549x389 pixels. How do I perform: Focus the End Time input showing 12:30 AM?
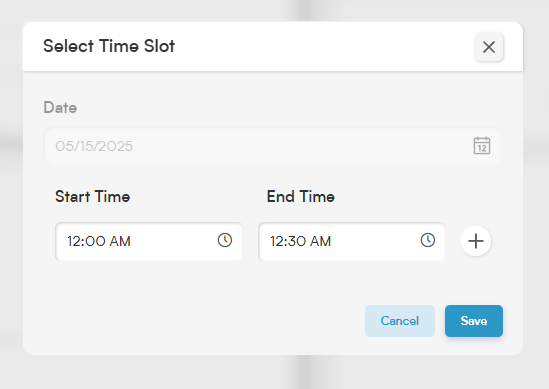coord(352,242)
